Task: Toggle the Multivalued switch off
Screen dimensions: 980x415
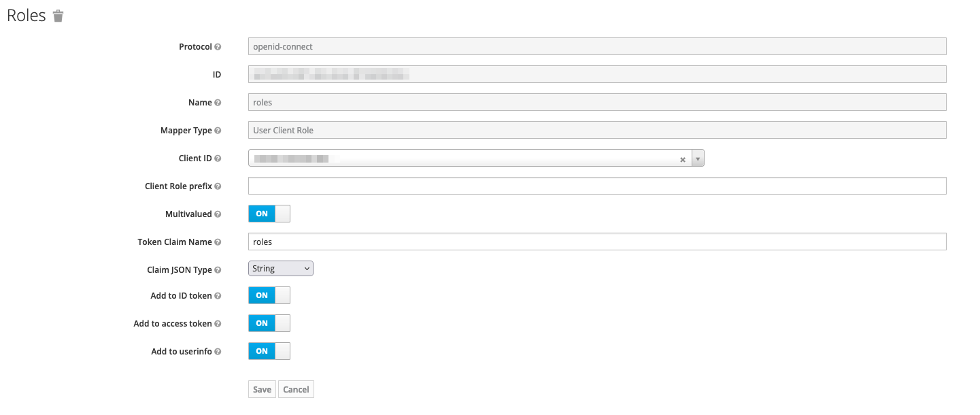Action: [x=269, y=213]
